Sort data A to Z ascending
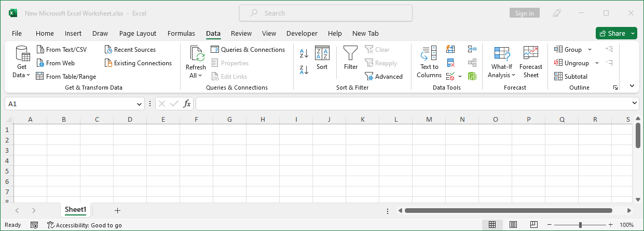 coord(304,53)
